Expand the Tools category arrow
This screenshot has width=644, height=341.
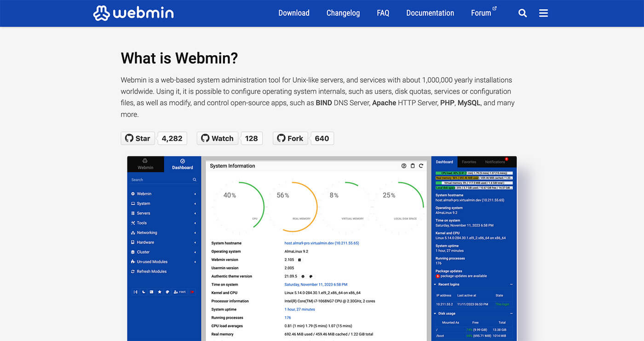[195, 223]
